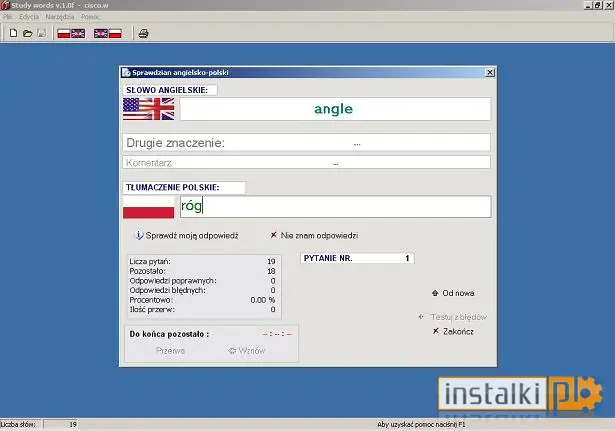Click the save icon in the toolbar
The height and width of the screenshot is (431, 615).
click(42, 33)
